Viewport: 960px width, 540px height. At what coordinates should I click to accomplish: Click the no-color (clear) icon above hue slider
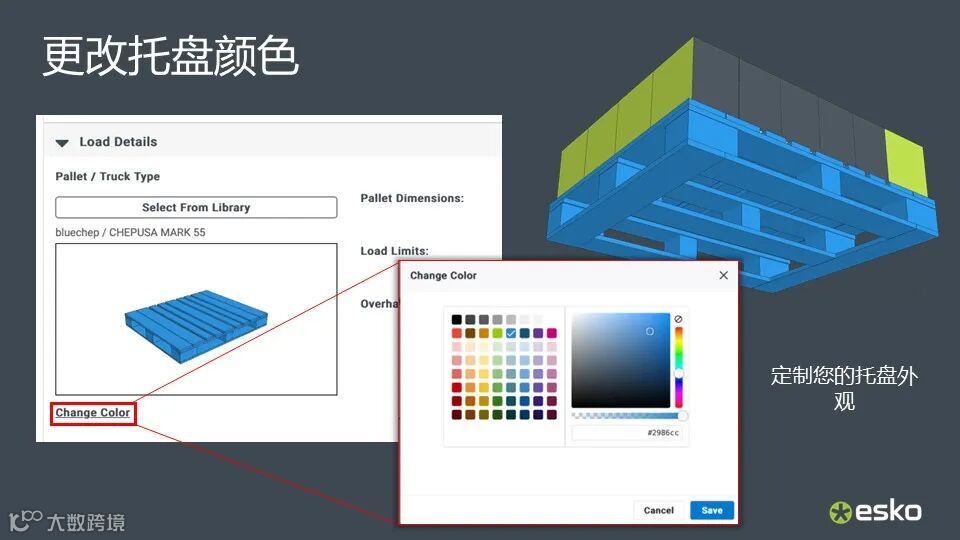(678, 319)
